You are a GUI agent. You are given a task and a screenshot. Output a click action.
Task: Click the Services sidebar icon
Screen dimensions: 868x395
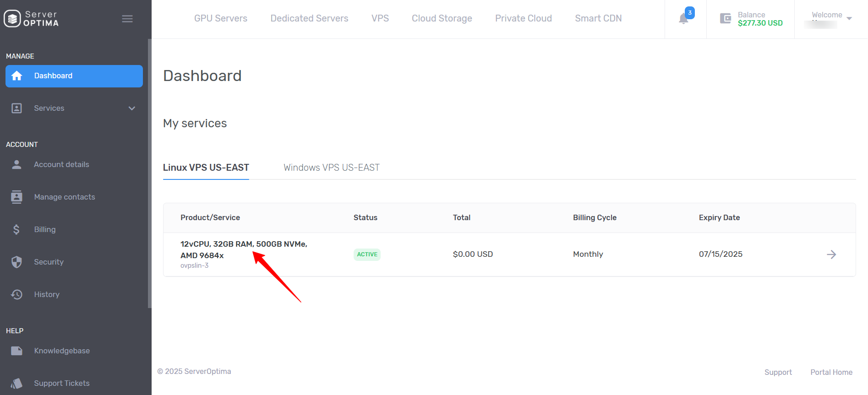[16, 108]
